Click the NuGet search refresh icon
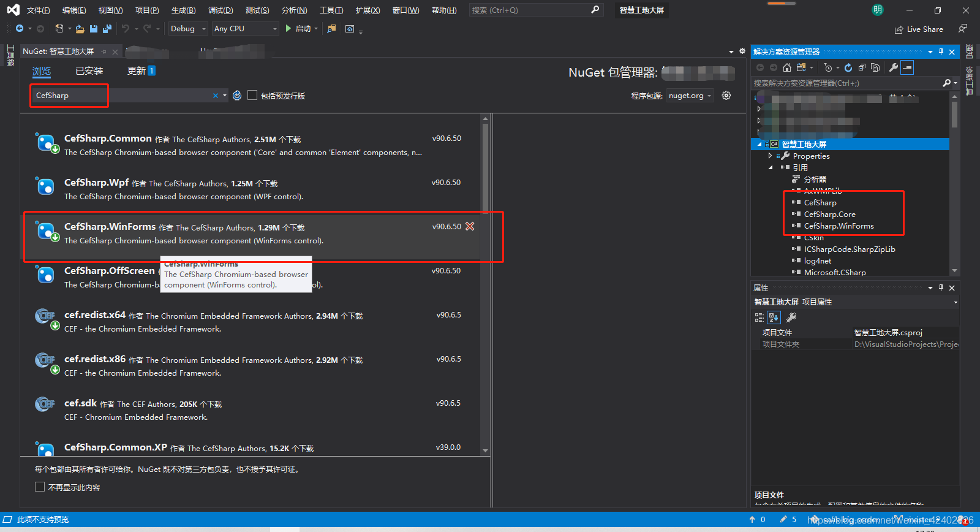980x532 pixels. [237, 96]
